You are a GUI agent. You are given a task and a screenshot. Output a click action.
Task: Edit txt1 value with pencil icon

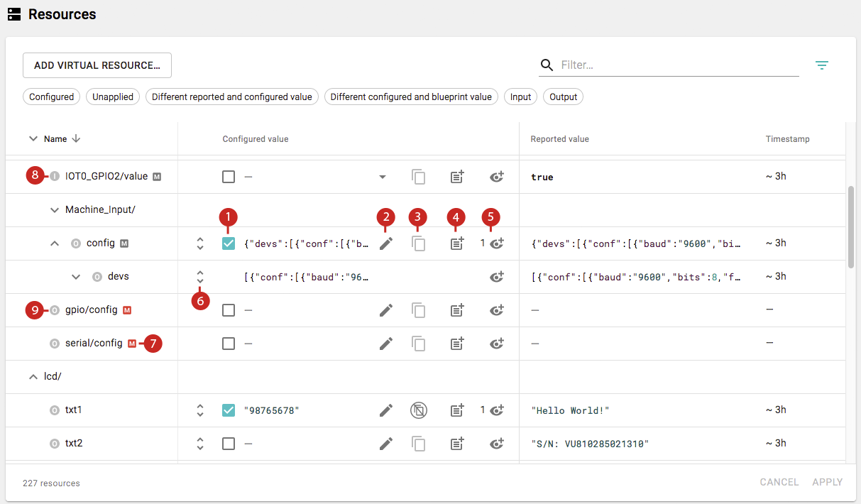coord(385,410)
